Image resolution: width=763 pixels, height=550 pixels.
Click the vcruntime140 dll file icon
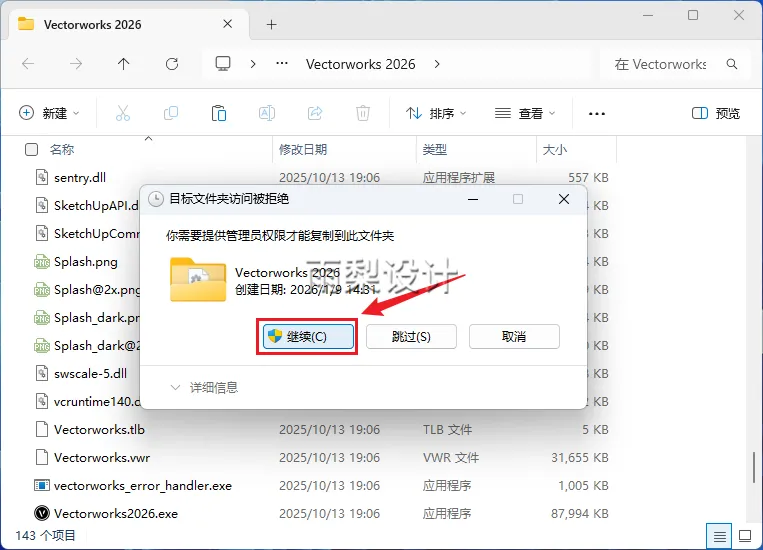42,402
